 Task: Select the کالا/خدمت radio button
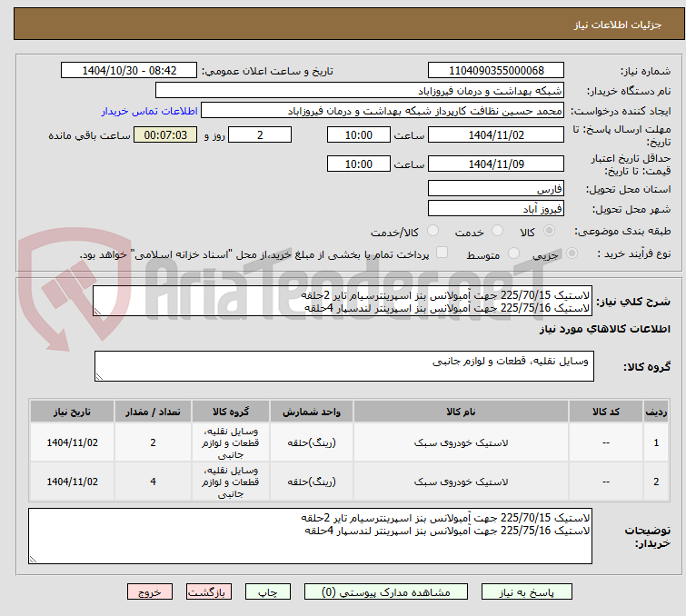pyautogui.click(x=432, y=231)
